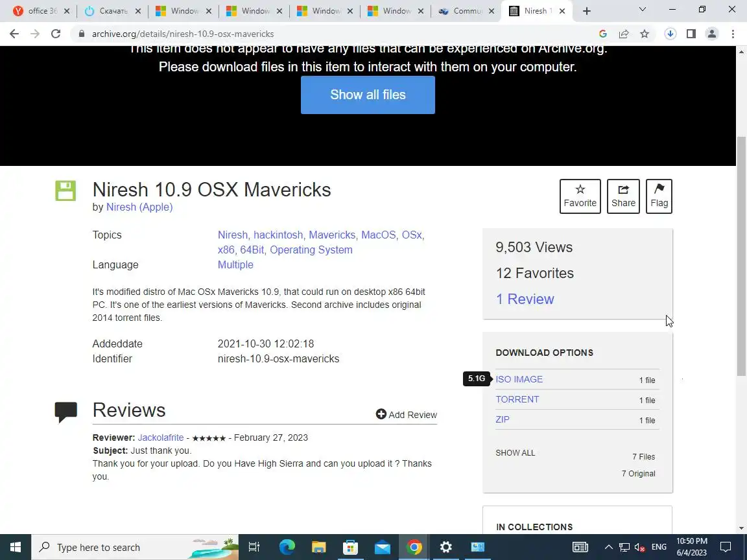Click the Chrome taskbar icon
This screenshot has height=560, width=747.
pos(414,547)
